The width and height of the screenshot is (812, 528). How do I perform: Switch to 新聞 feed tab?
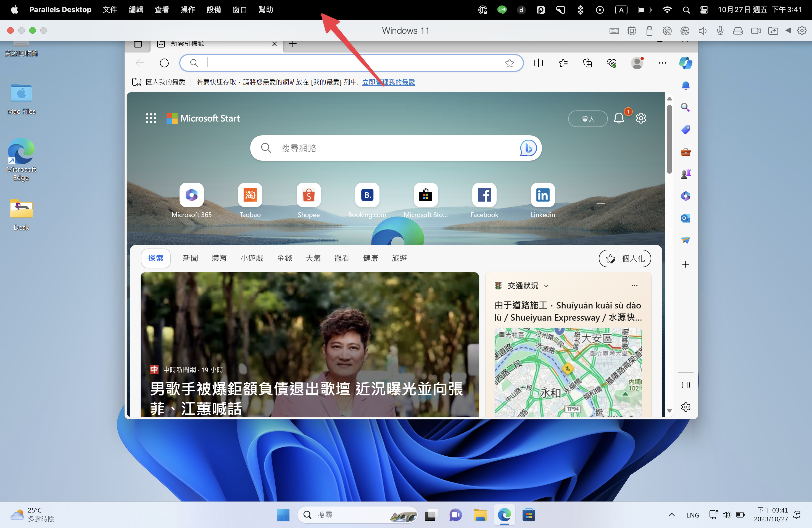pos(190,258)
